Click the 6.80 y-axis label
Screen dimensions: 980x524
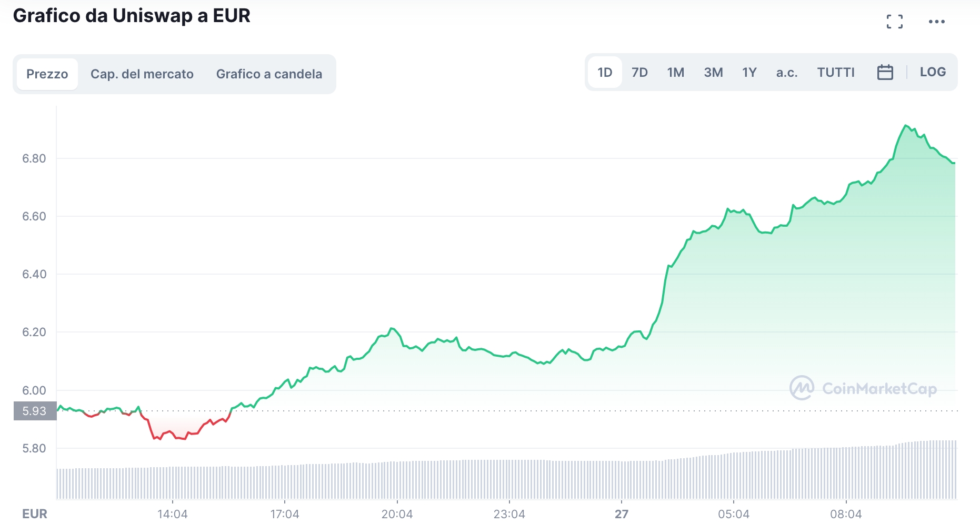click(34, 158)
